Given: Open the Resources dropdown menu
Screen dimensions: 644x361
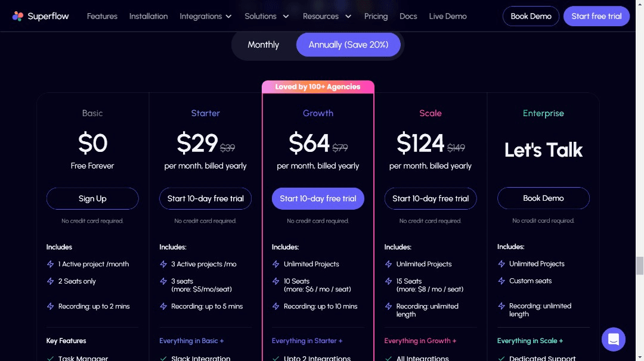Looking at the screenshot, I should coord(327,16).
